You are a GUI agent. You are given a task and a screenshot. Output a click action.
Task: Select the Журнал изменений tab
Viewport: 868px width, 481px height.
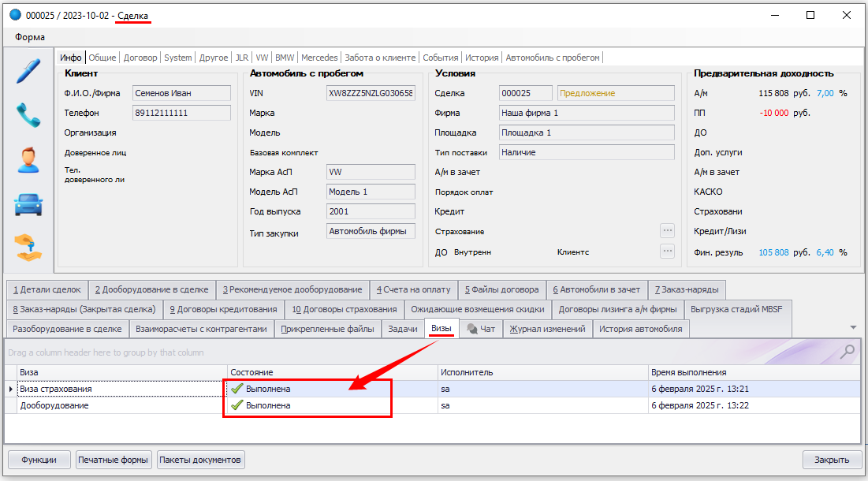547,329
